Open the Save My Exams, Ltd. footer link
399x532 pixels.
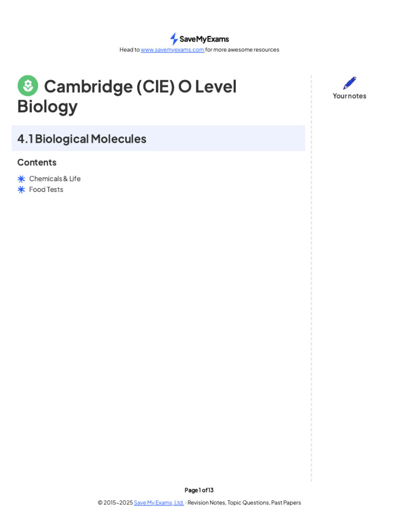(158, 502)
